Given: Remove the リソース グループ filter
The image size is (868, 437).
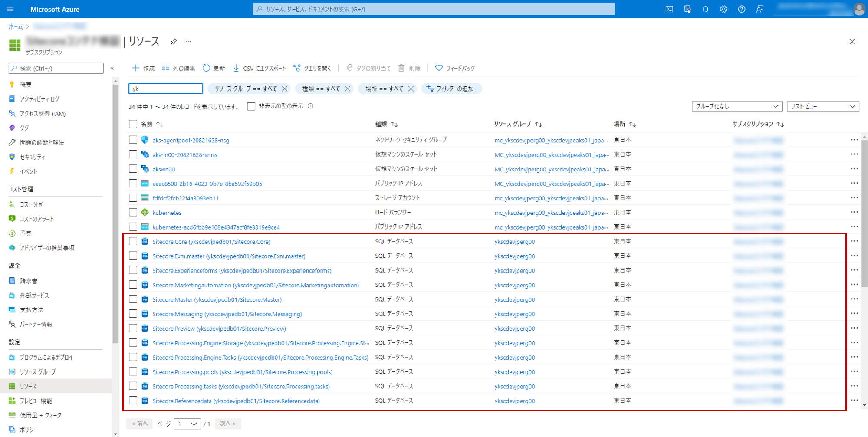Looking at the screenshot, I should point(285,89).
